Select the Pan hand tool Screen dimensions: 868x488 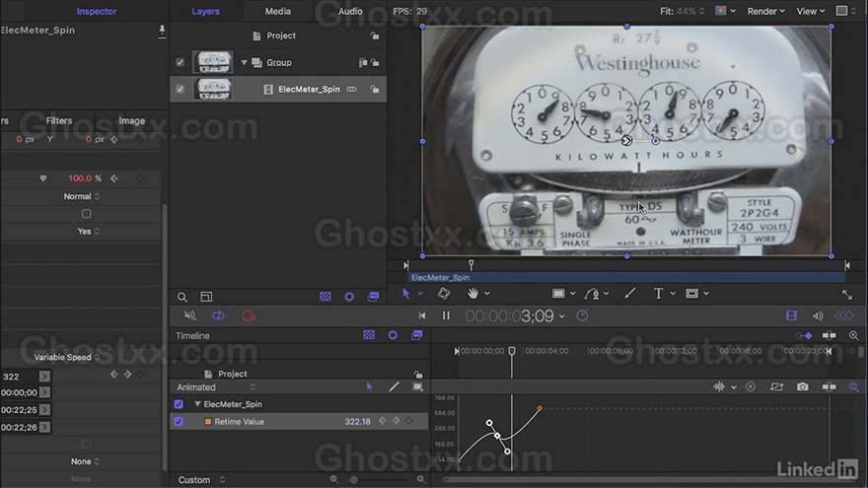point(472,293)
